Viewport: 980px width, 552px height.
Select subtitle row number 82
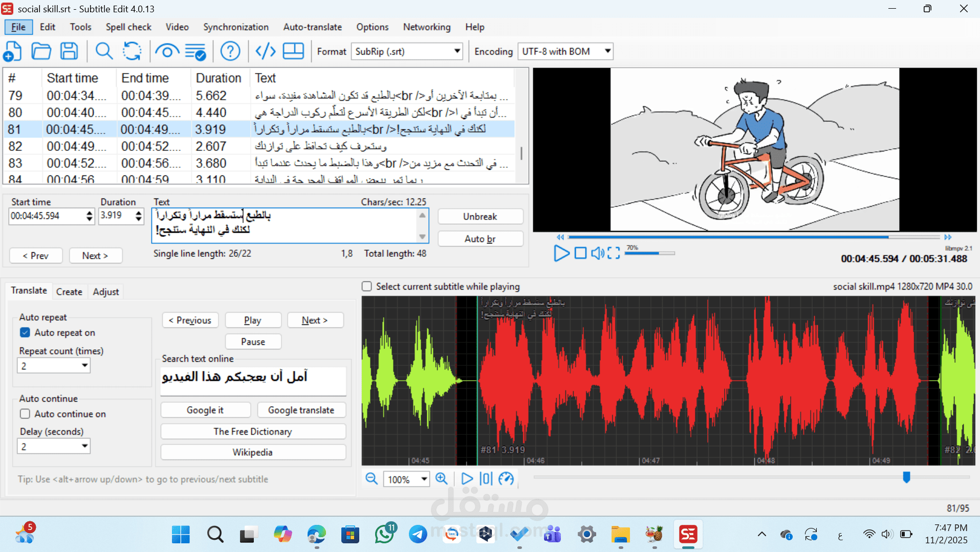tap(258, 146)
